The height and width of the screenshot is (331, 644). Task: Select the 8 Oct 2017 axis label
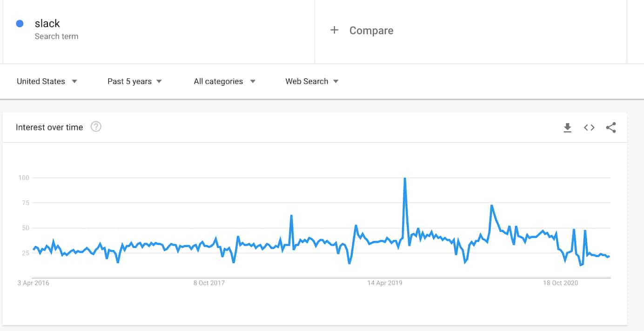(209, 283)
